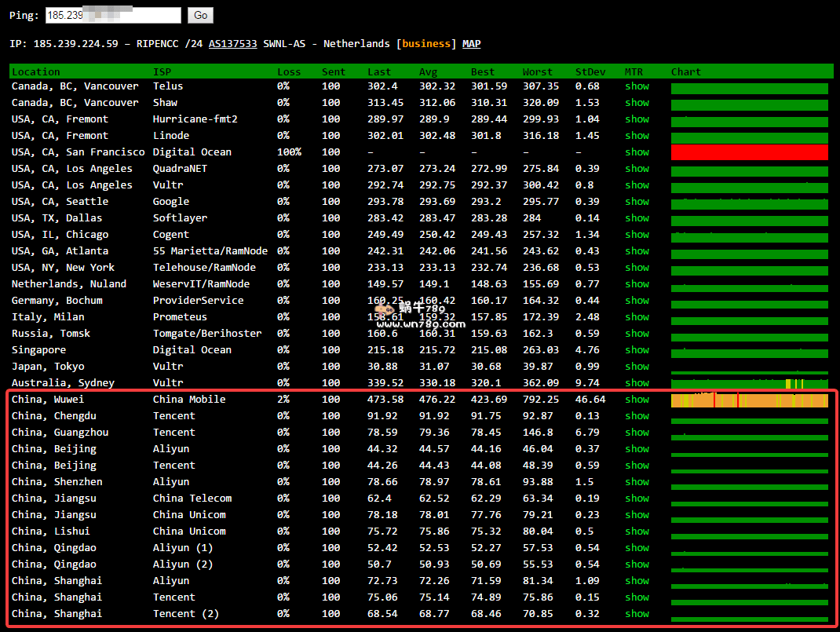
Task: Click the business tag link
Action: 426,44
